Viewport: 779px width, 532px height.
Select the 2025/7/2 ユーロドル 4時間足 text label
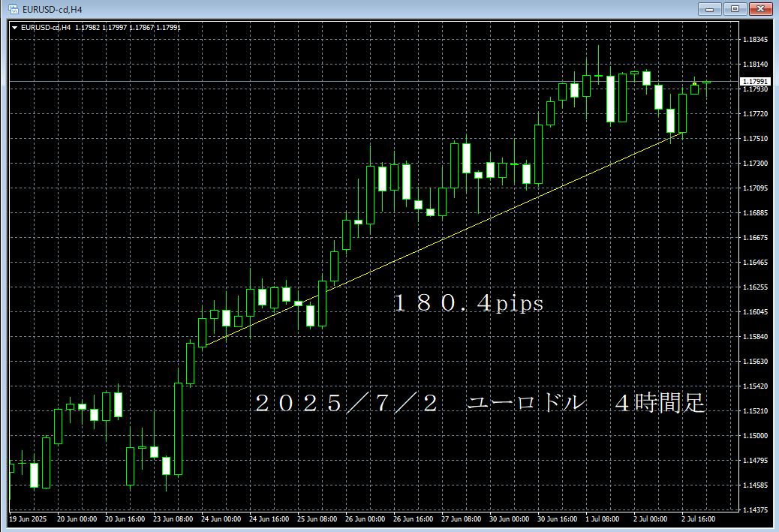tap(480, 403)
